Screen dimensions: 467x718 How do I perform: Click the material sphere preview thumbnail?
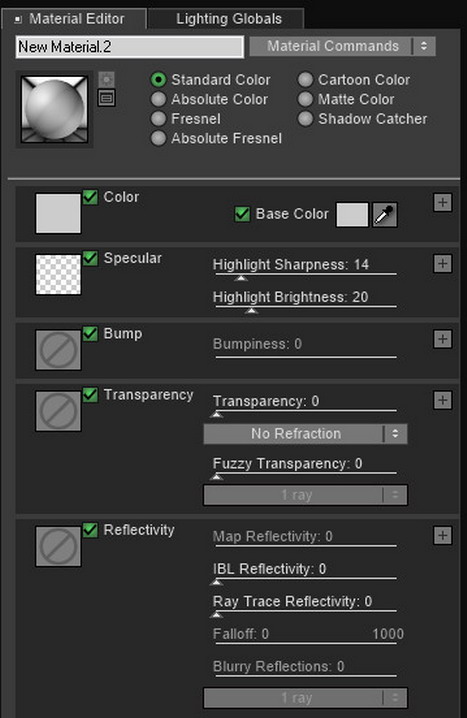tap(54, 109)
